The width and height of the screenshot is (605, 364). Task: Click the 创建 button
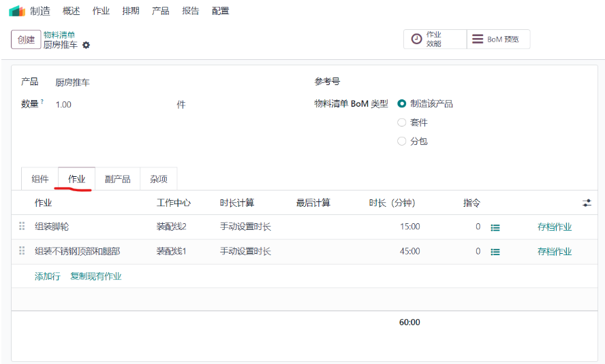pyautogui.click(x=26, y=39)
